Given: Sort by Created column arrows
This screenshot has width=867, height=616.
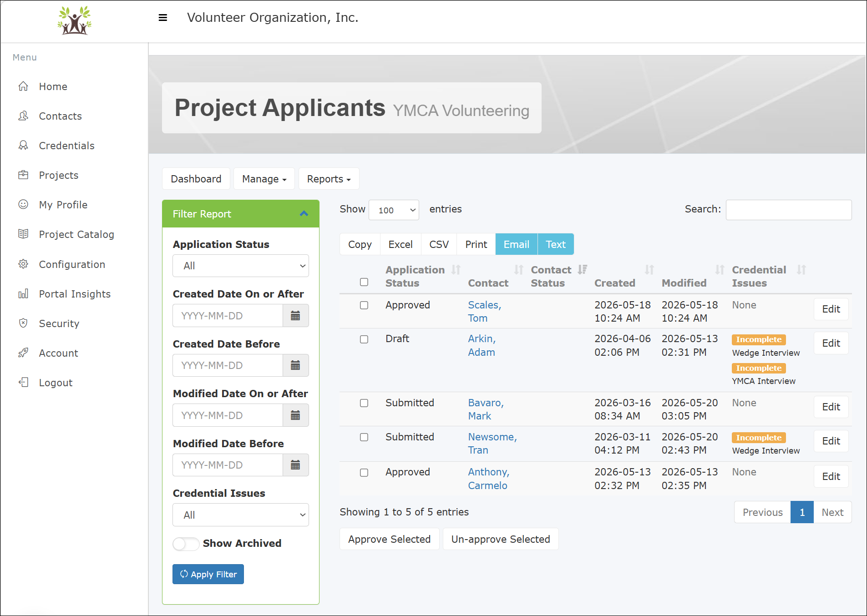Looking at the screenshot, I should tap(649, 270).
